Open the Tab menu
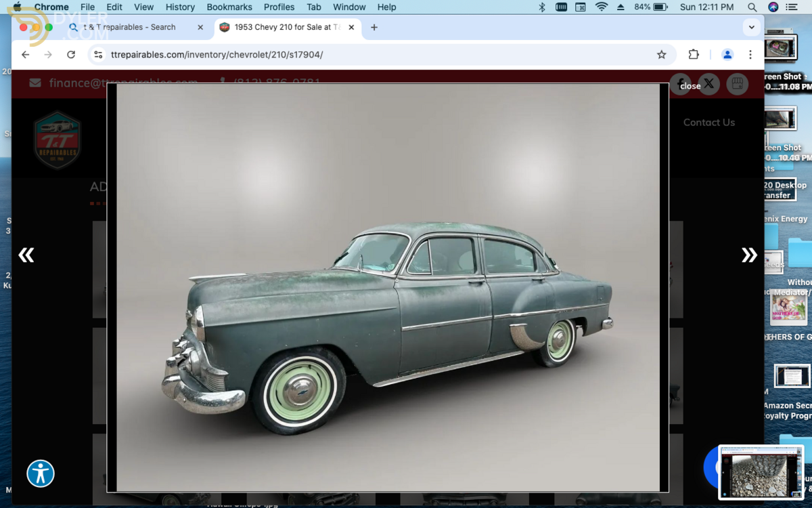812x508 pixels. click(x=313, y=7)
